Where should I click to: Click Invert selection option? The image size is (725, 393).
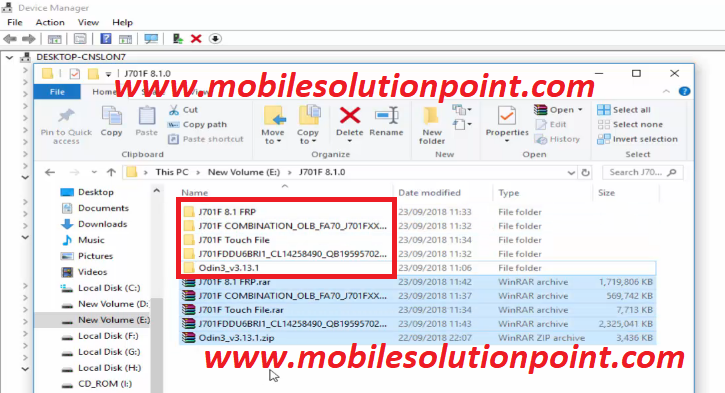click(637, 139)
